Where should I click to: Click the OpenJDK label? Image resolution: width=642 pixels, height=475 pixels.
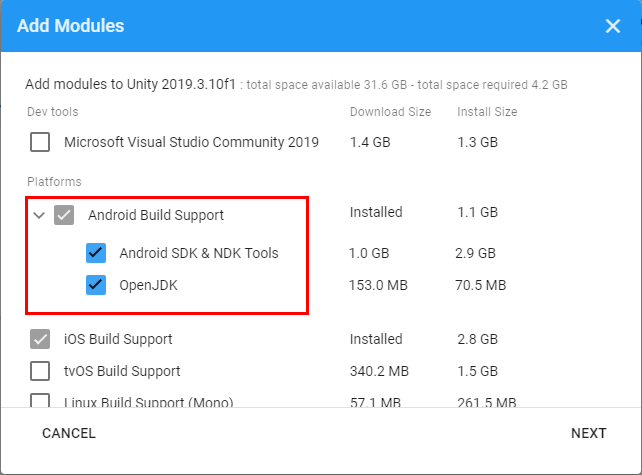click(x=149, y=285)
